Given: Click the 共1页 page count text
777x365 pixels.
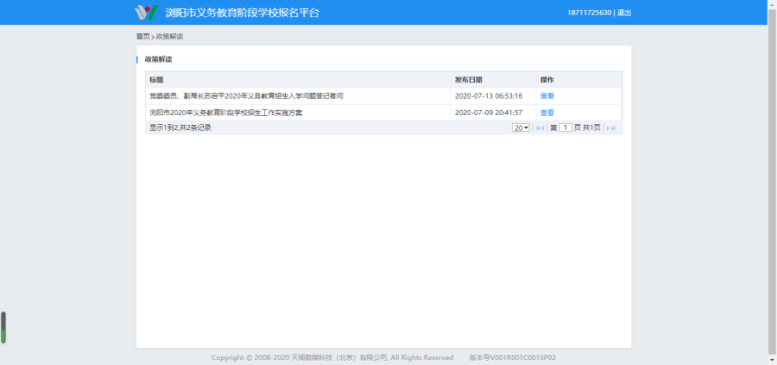Looking at the screenshot, I should pos(592,128).
